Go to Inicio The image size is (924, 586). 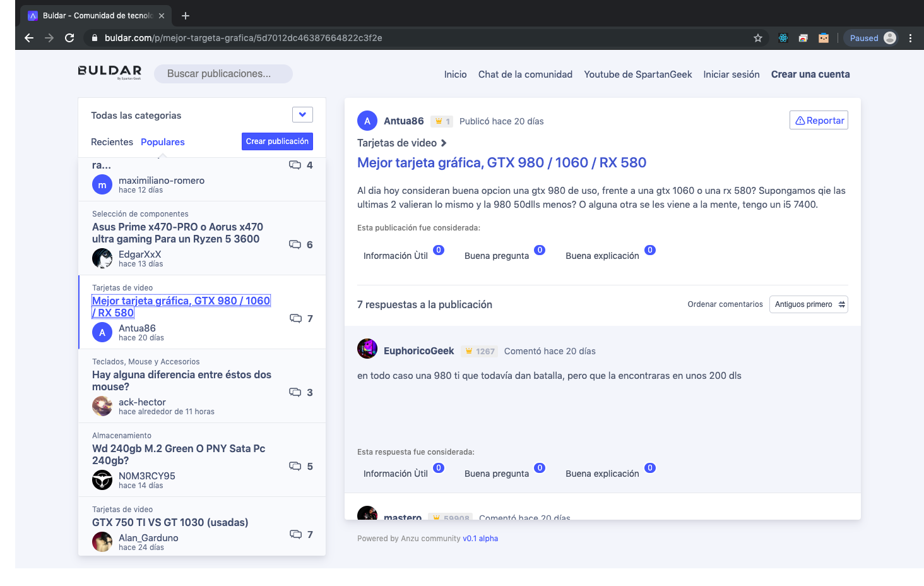coord(455,75)
